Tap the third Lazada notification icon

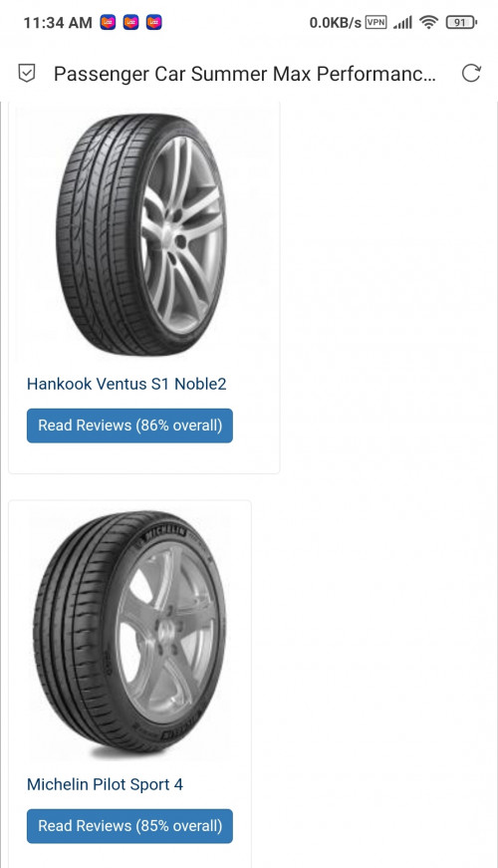click(153, 23)
